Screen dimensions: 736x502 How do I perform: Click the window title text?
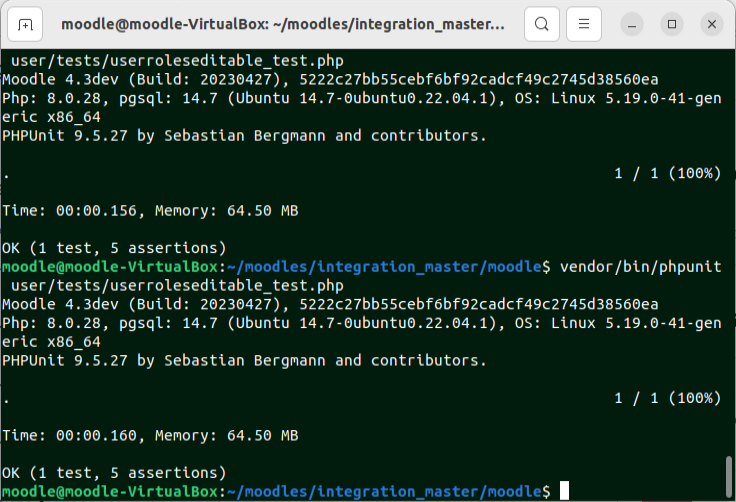pyautogui.click(x=283, y=24)
